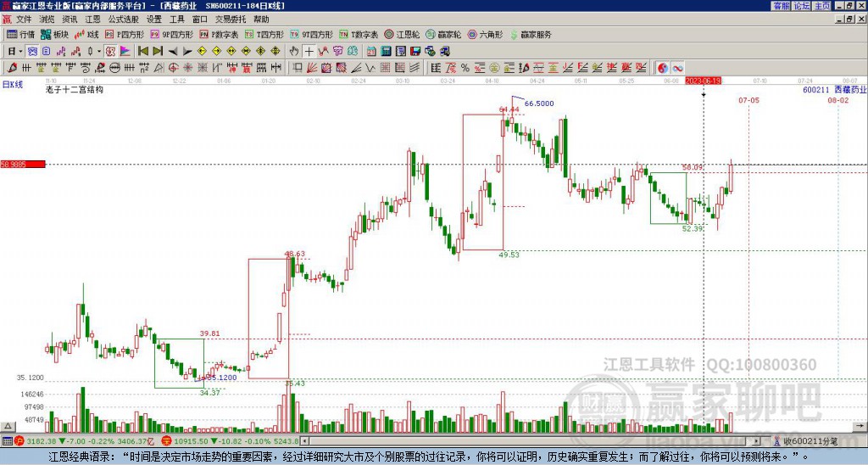Open the 工具 menu
868x465 pixels.
click(x=177, y=20)
